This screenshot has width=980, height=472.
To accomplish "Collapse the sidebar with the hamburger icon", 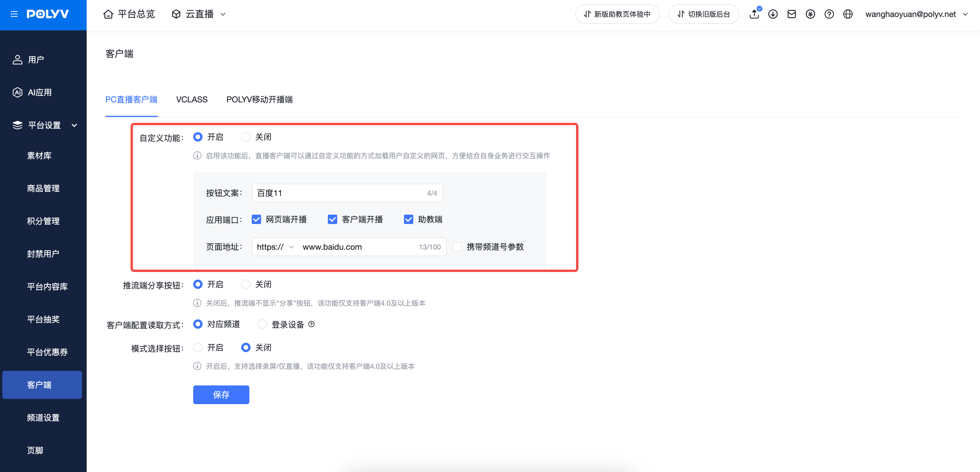I will (14, 14).
